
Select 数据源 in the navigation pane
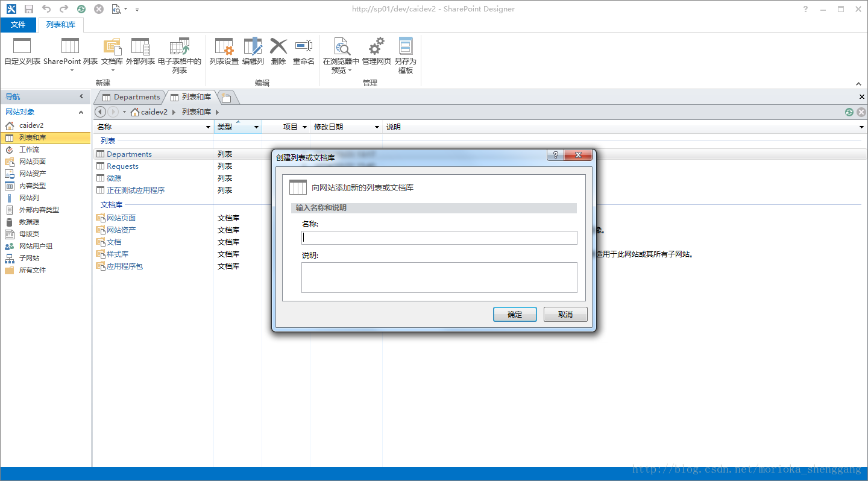click(29, 222)
